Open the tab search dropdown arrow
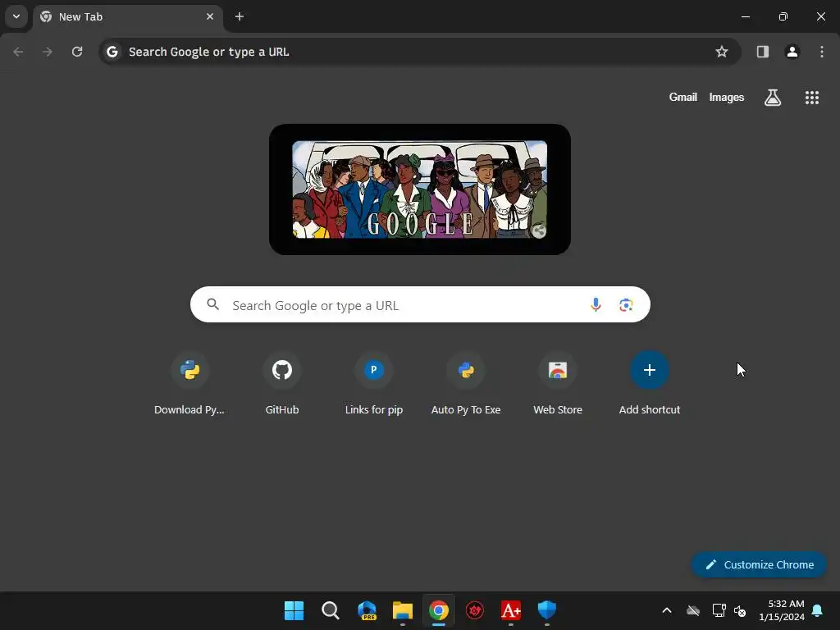 (x=16, y=16)
